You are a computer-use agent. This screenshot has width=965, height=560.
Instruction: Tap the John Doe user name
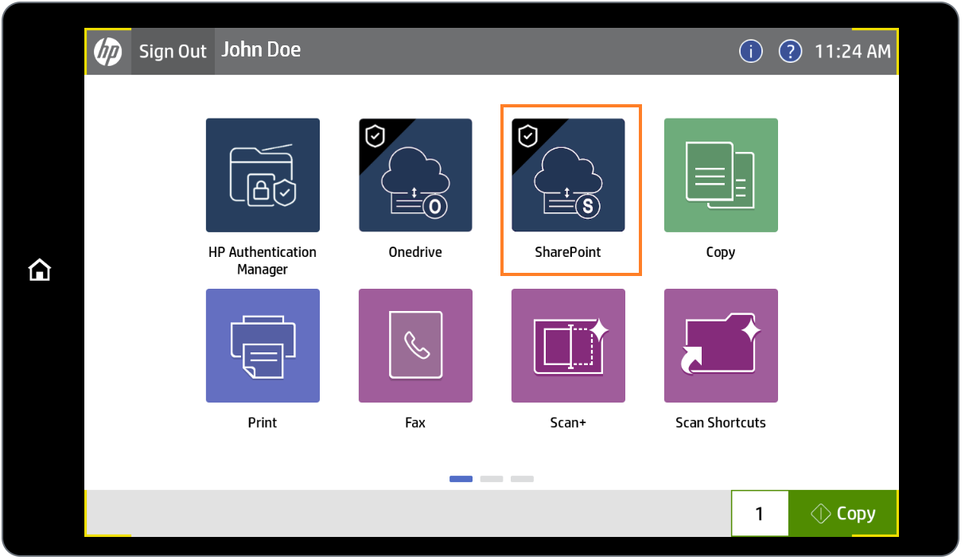(261, 50)
